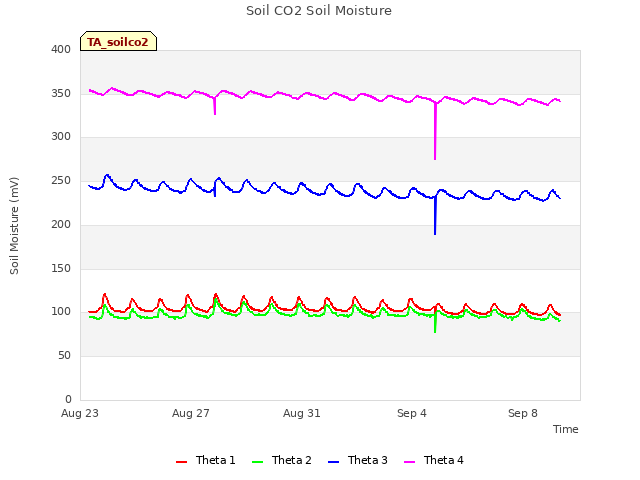Click the Soil Moisture (mV) axis title
This screenshot has height=480, width=640.
[x=14, y=225]
